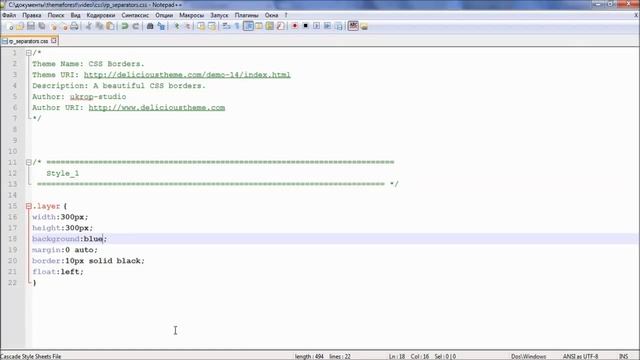Open the Запуск menu
The width and height of the screenshot is (640, 360).
[x=219, y=15]
